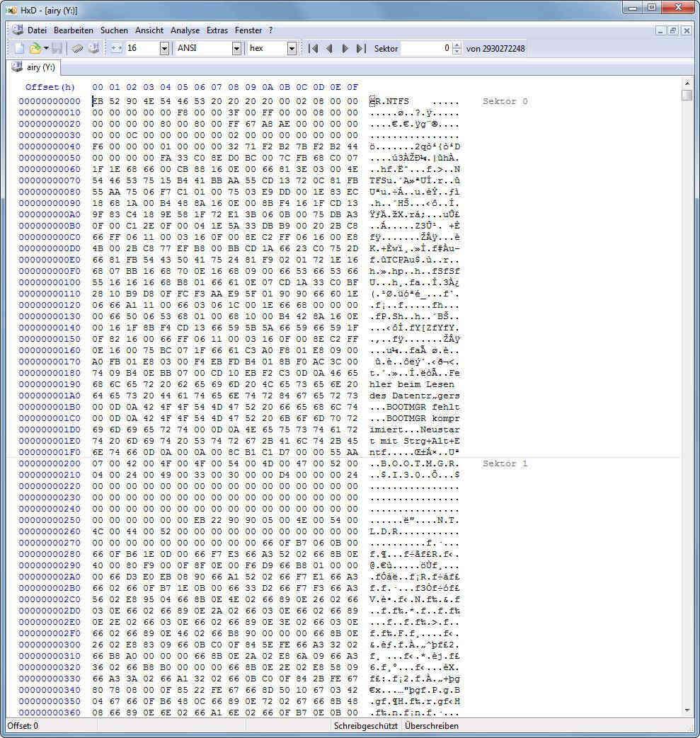The image size is (700, 738).
Task: Click offset row 00000001F0
Action: tap(50, 452)
